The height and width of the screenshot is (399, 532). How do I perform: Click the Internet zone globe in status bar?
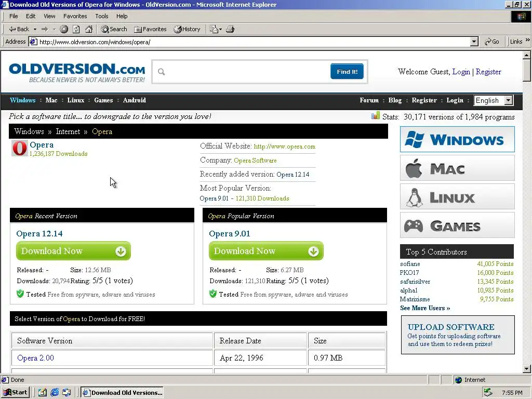459,380
